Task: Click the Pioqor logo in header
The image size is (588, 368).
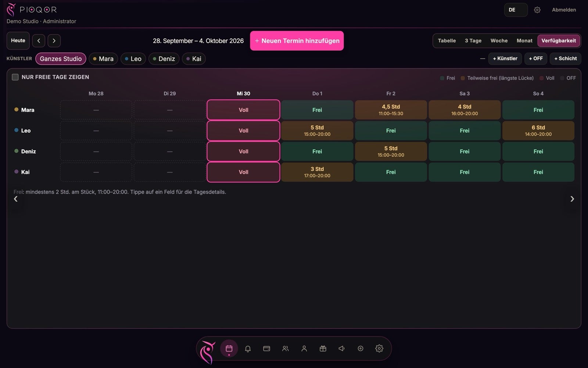Action: [x=32, y=10]
